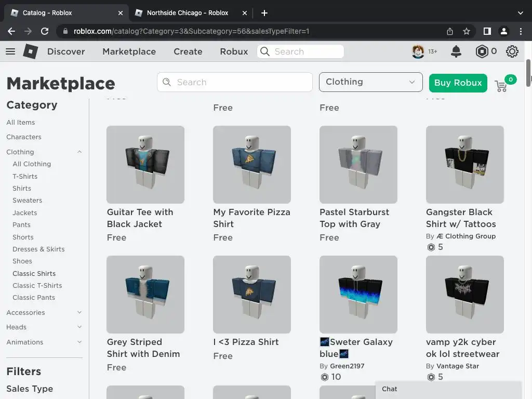The height and width of the screenshot is (399, 532).
Task: Open the tab search chevron at top right
Action: point(521,13)
